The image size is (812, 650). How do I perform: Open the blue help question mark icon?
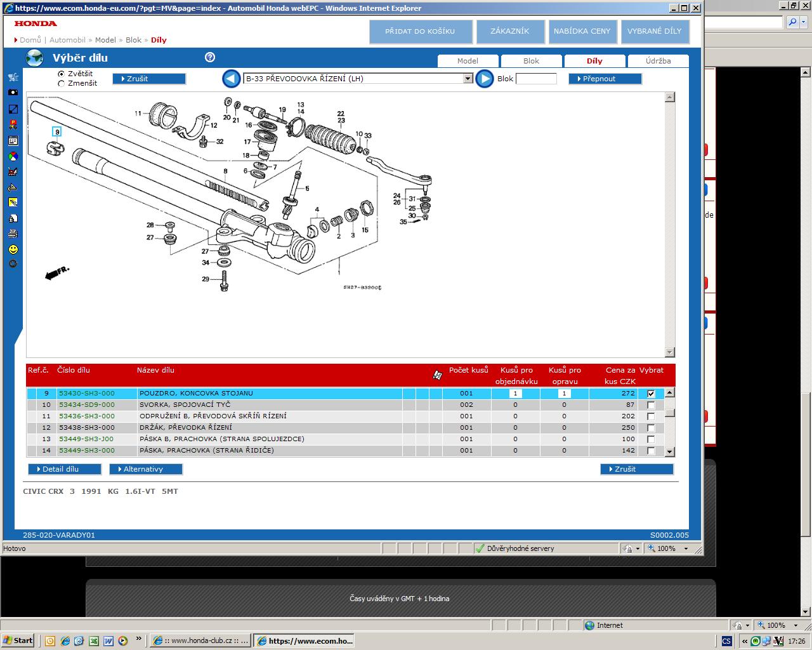click(210, 57)
